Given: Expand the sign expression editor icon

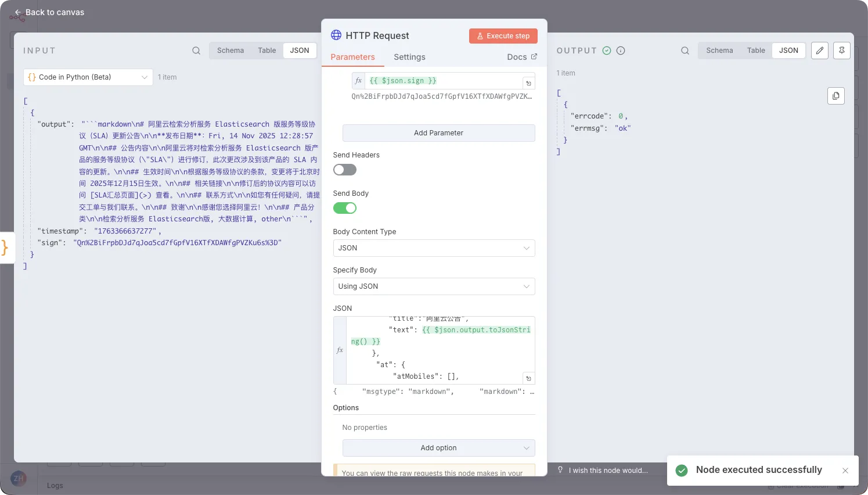Looking at the screenshot, I should 528,83.
